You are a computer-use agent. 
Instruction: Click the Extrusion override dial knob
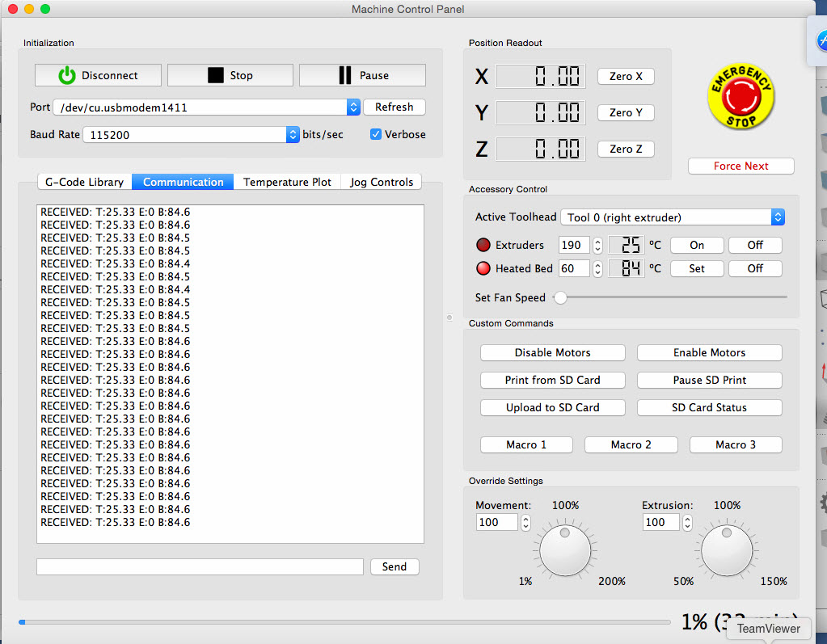(x=727, y=551)
